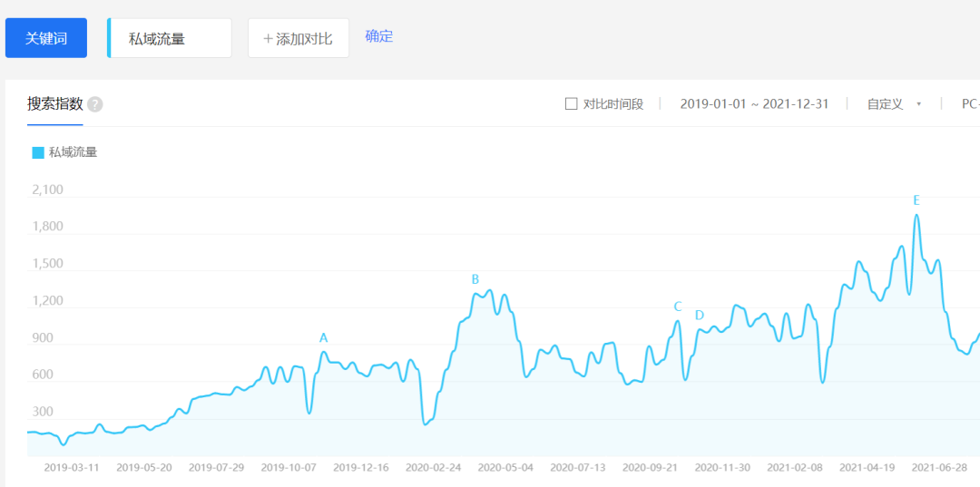Click the 2021-06-28 axis date label
The width and height of the screenshot is (980, 487).
coord(939,468)
